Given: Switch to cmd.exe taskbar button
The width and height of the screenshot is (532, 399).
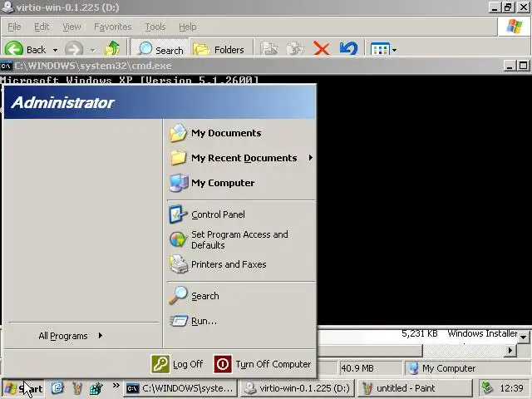Looking at the screenshot, I should (180, 388).
